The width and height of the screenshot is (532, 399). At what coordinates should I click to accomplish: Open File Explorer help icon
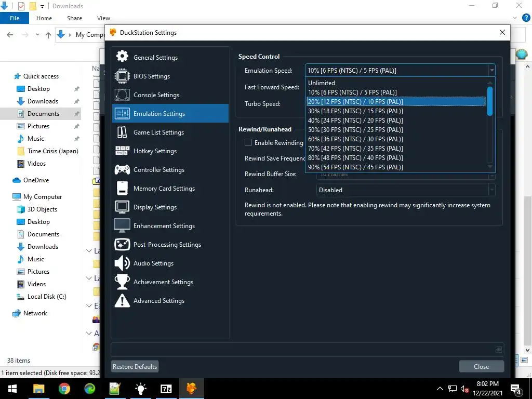pyautogui.click(x=526, y=18)
